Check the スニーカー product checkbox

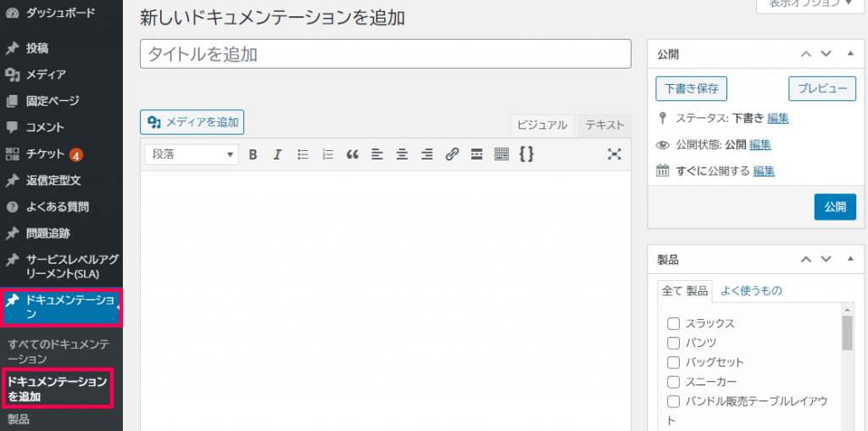[x=673, y=382]
